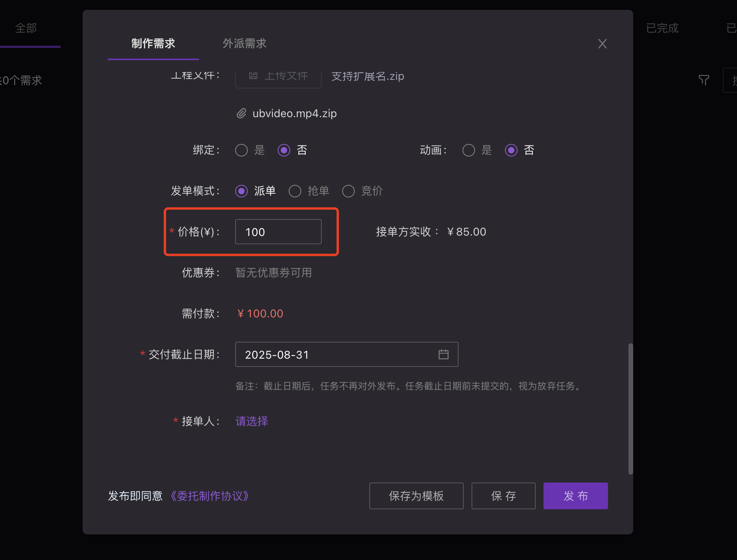Click the 支持扩展名.zip hint text
The image size is (737, 560).
tap(368, 76)
